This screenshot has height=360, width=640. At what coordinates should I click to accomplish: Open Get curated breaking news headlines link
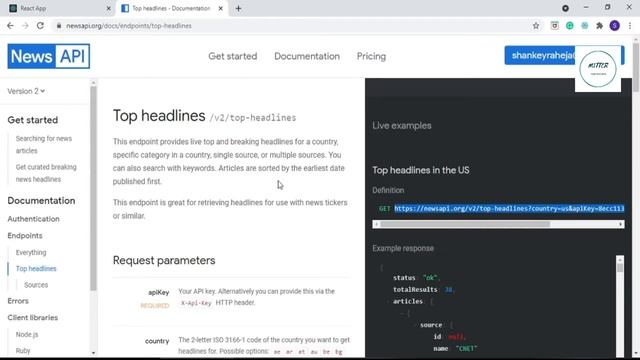point(46,173)
